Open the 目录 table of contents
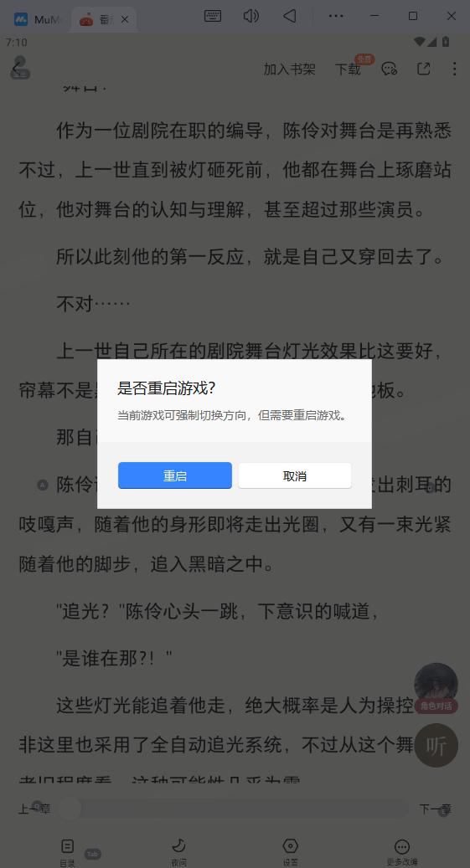Screen dimensions: 470x868 coord(67,852)
